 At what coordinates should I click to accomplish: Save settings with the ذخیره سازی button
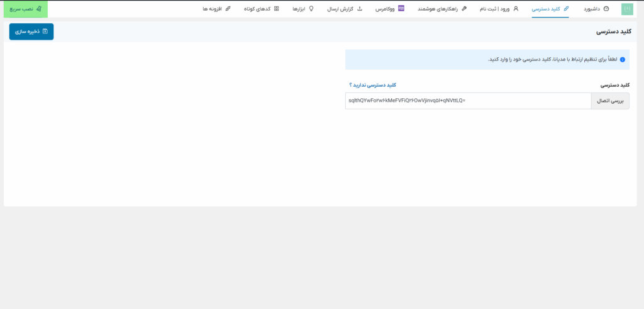pyautogui.click(x=31, y=31)
